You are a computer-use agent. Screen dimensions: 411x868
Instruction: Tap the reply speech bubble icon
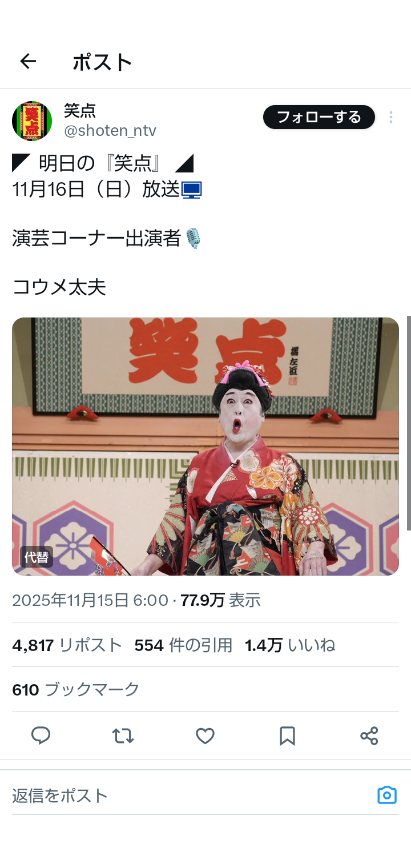tap(41, 736)
